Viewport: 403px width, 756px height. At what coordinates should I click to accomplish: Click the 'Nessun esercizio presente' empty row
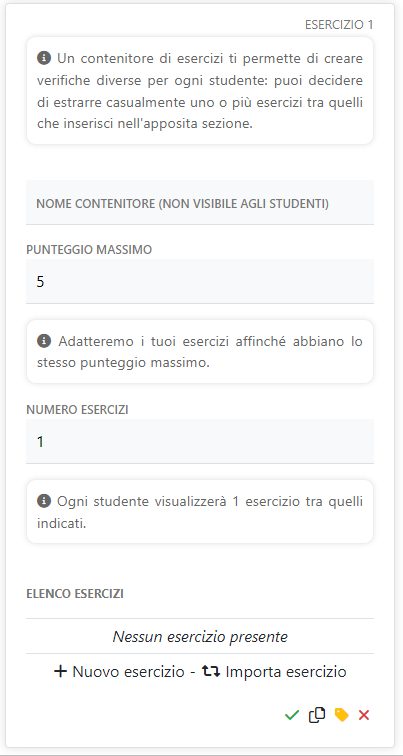click(x=200, y=636)
